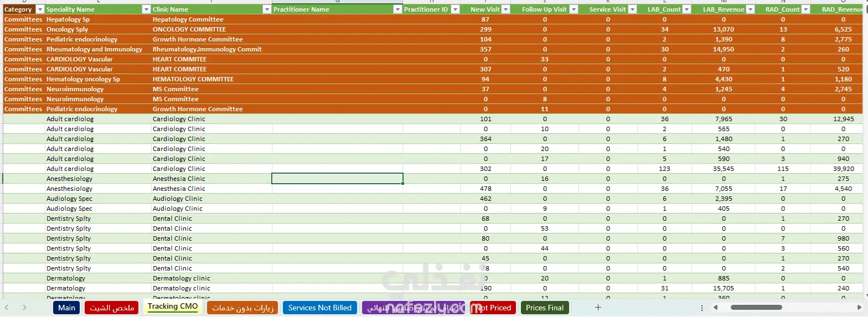Open the Category column filter dropdown

pos(40,9)
